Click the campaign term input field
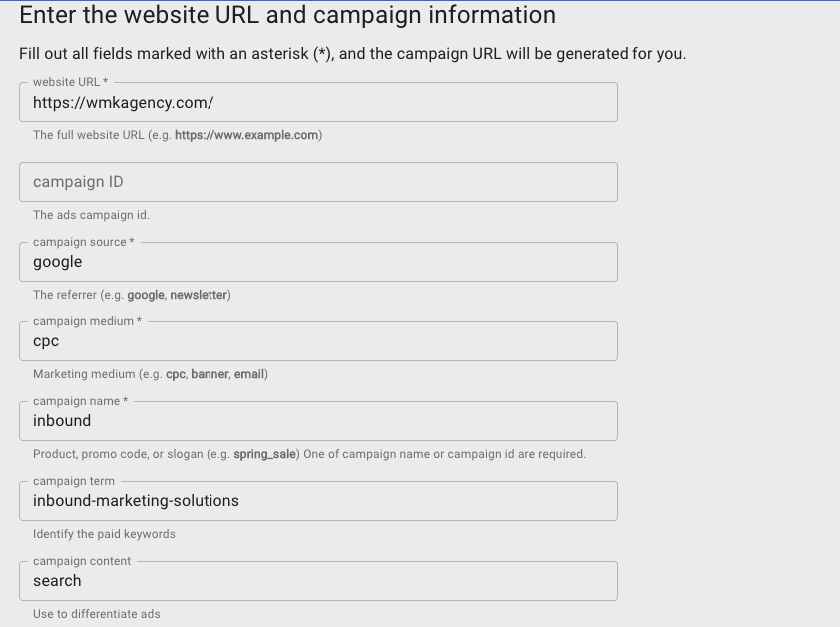 tap(317, 500)
